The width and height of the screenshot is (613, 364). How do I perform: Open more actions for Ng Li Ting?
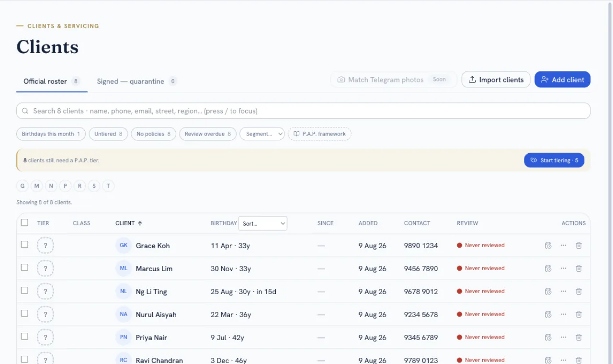[x=563, y=292]
